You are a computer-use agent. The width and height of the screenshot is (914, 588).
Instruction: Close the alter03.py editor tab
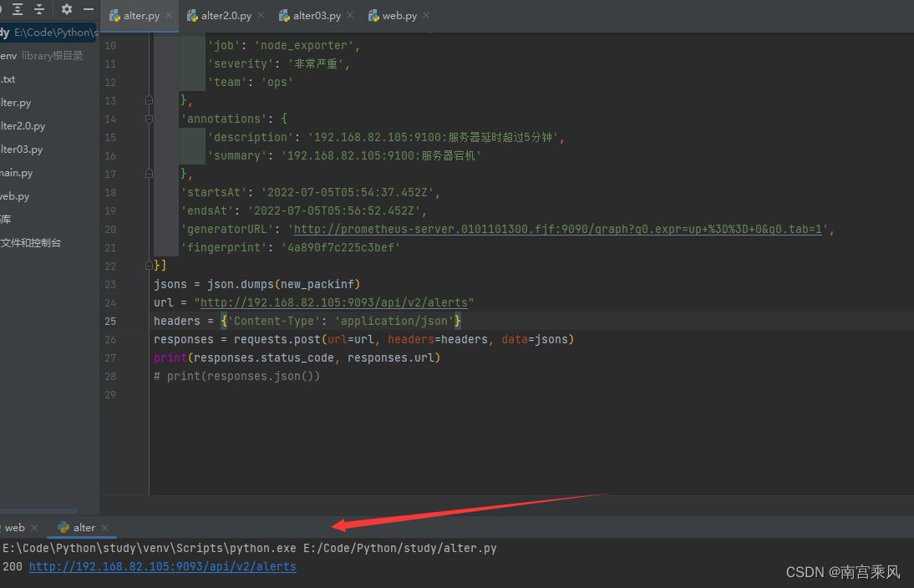point(350,15)
